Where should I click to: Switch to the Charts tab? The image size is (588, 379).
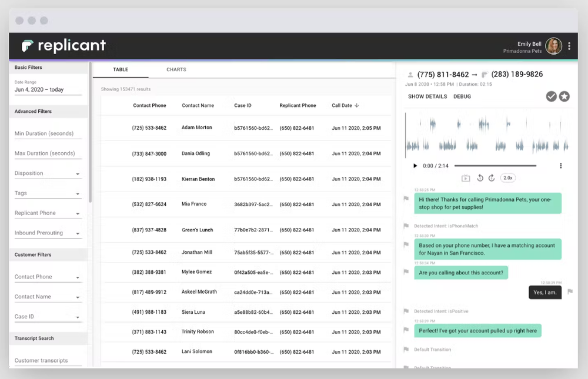[x=176, y=69]
